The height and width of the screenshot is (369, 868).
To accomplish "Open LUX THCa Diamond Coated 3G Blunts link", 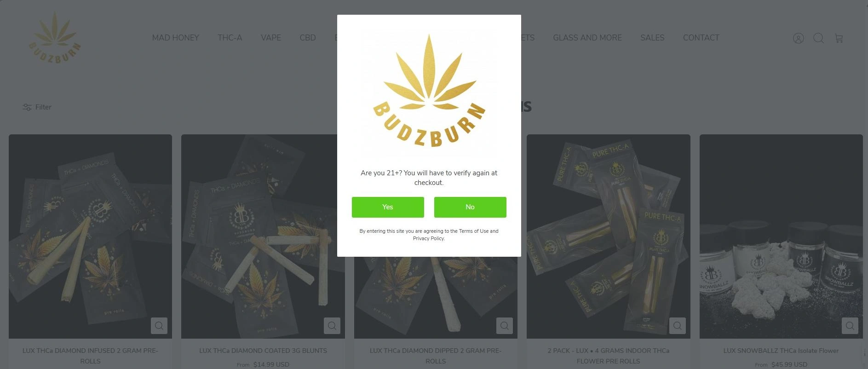I will 263,351.
